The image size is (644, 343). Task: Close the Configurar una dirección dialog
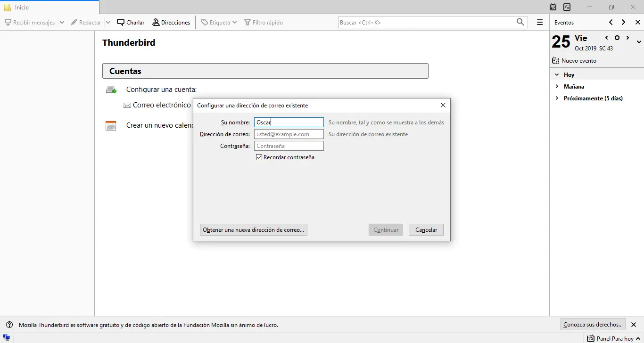pyautogui.click(x=443, y=106)
